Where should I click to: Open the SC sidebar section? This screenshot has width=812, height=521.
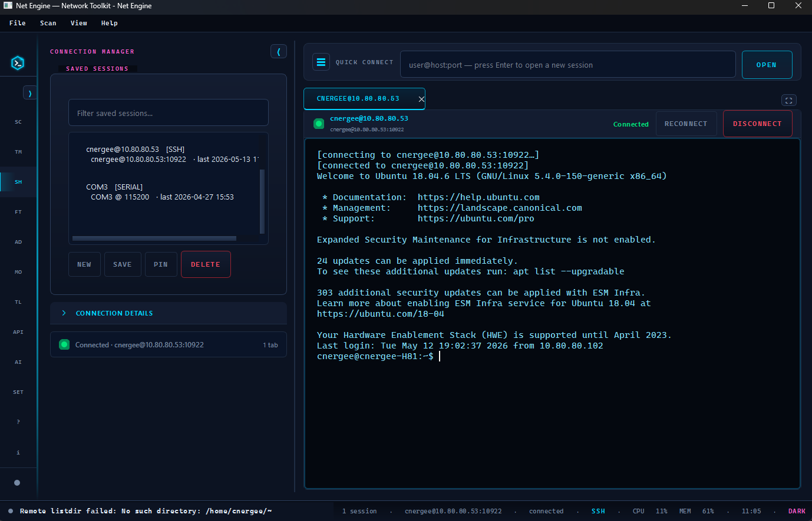(18, 122)
